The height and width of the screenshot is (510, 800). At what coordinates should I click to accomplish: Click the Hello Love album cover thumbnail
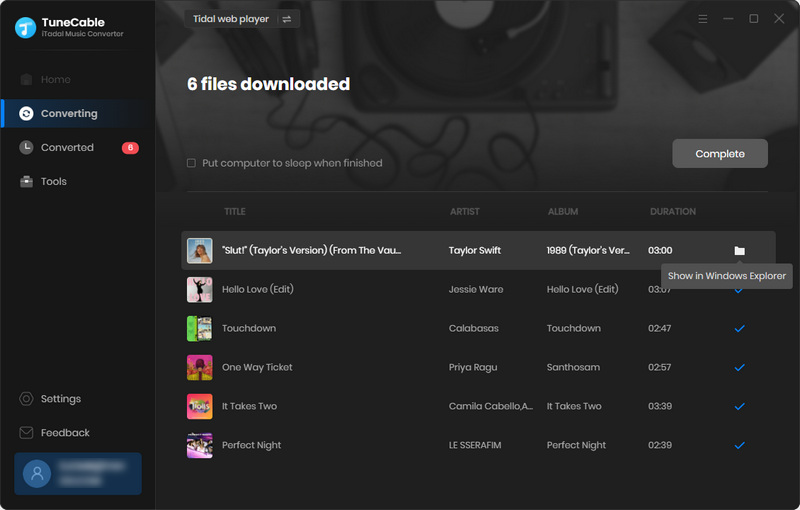coord(199,290)
